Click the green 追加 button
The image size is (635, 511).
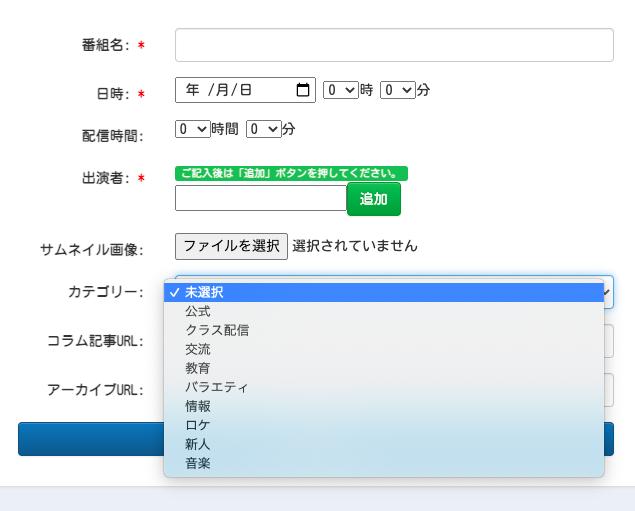click(374, 199)
